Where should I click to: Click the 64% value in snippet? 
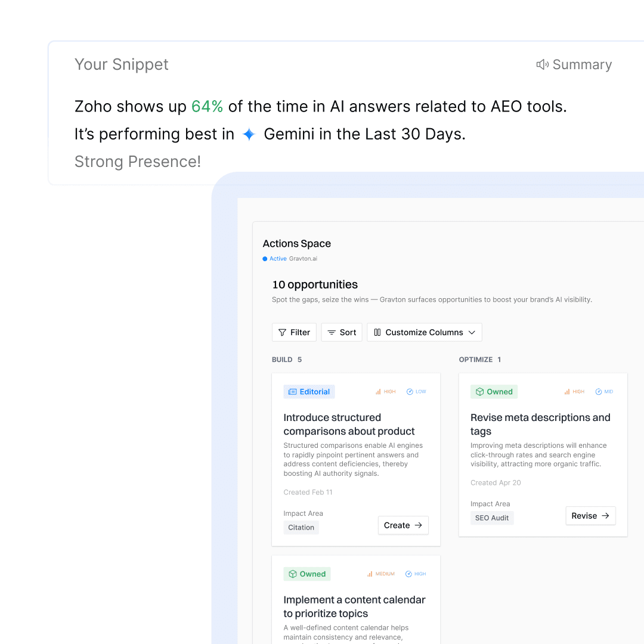coord(207,106)
